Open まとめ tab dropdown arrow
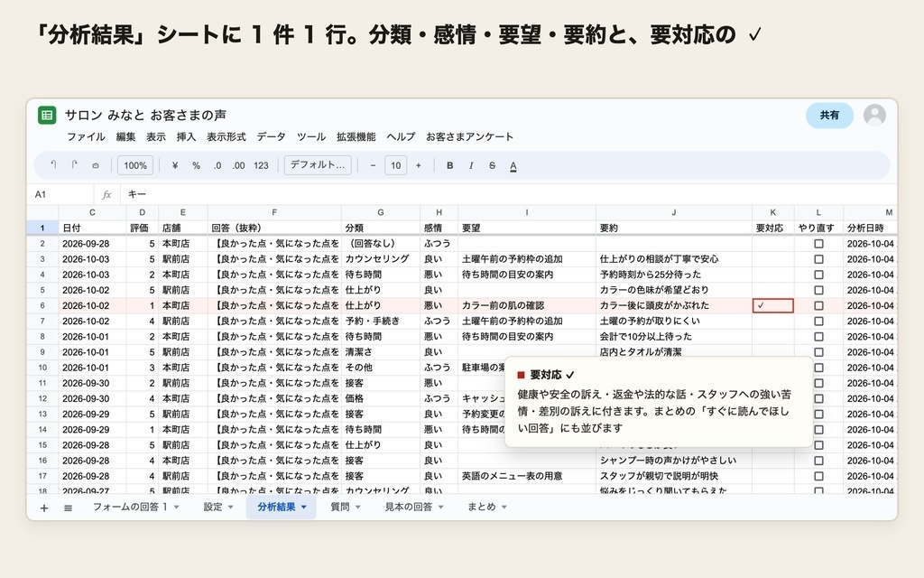Image resolution: width=924 pixels, height=578 pixels. [504, 508]
